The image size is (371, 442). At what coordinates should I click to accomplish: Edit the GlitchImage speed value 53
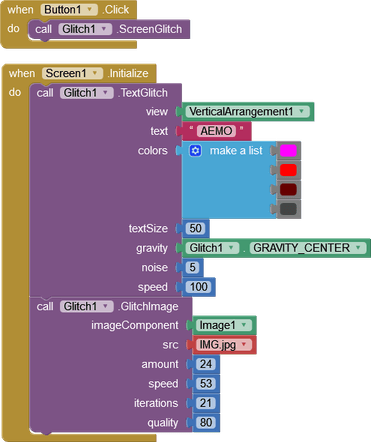pos(206,383)
